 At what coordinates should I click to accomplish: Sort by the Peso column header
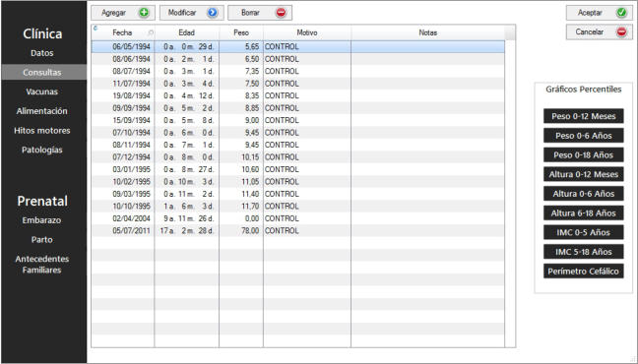tap(241, 32)
